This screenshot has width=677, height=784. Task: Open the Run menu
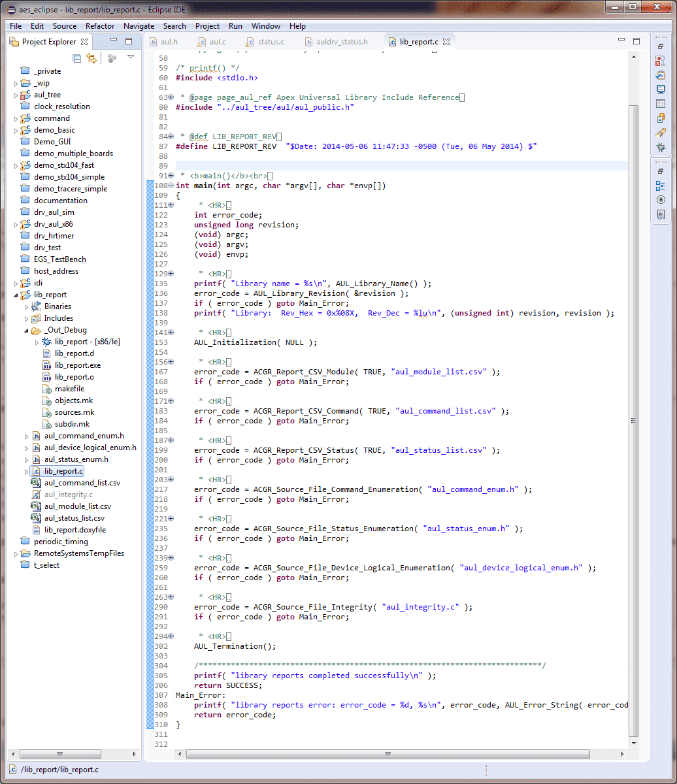coord(235,26)
